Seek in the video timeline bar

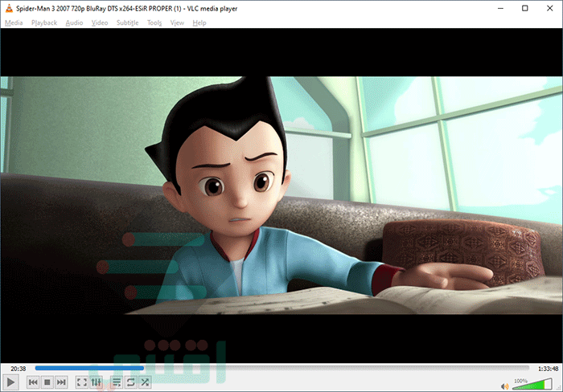tap(282, 368)
